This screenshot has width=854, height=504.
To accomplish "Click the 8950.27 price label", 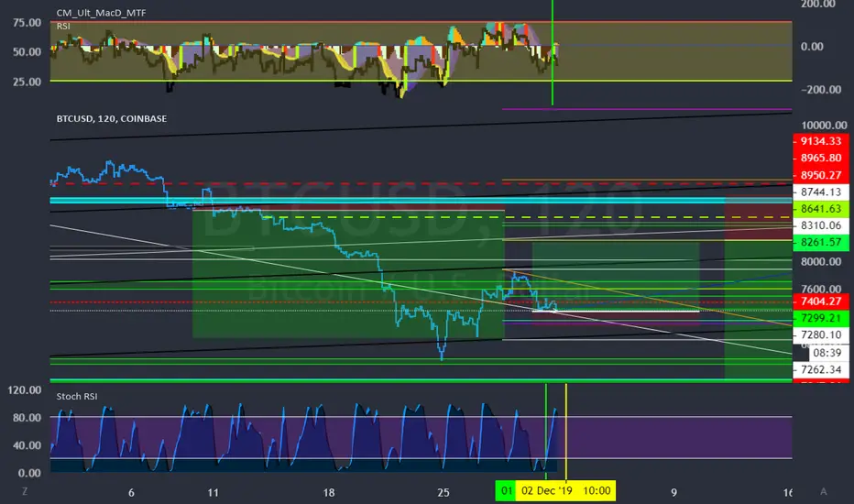I will (x=821, y=175).
